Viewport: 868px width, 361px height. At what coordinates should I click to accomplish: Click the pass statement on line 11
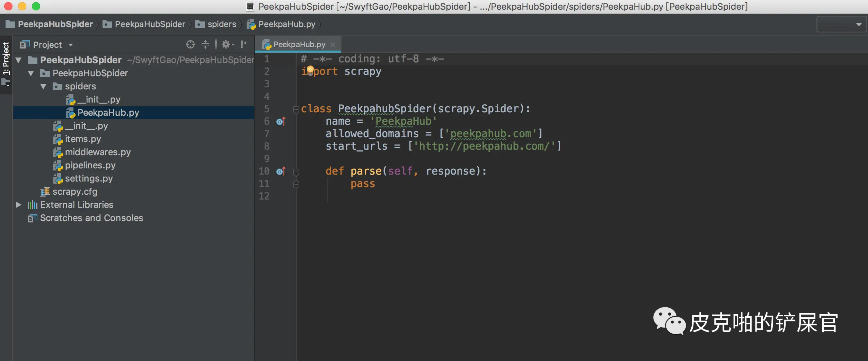363,184
